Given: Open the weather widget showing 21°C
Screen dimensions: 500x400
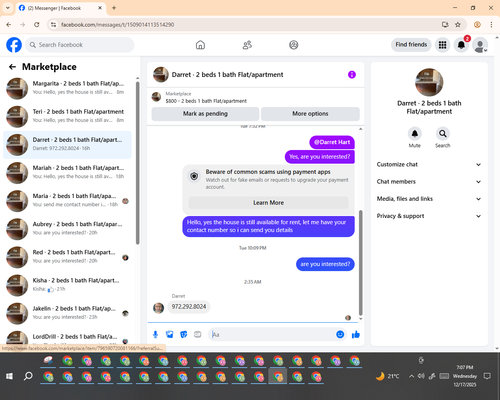Looking at the screenshot, I should 388,376.
